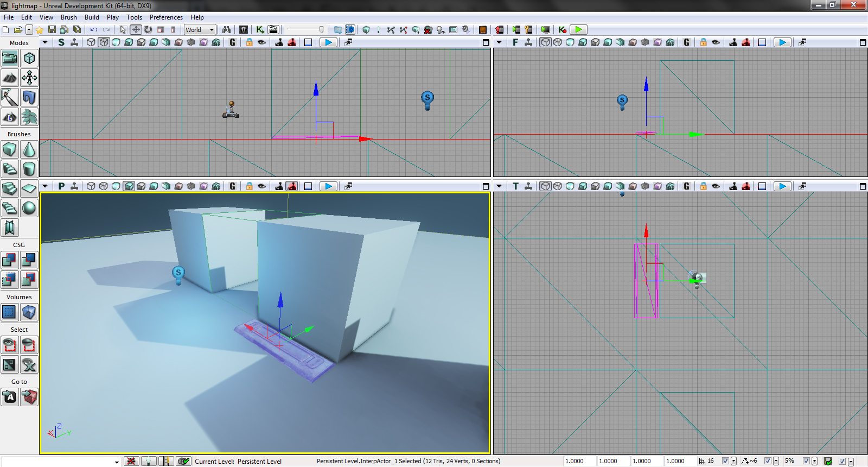Toggle the rotation grid snap checkbox
Viewport: 868px width, 467px height.
click(x=768, y=461)
